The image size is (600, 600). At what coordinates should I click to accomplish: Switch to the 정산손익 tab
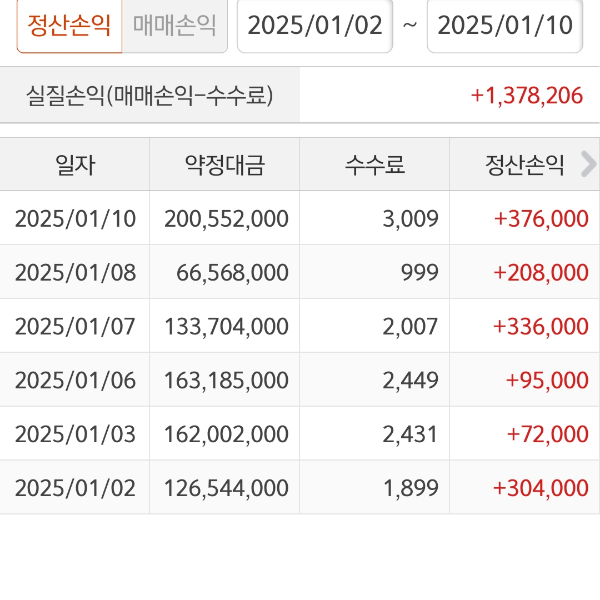click(x=69, y=25)
